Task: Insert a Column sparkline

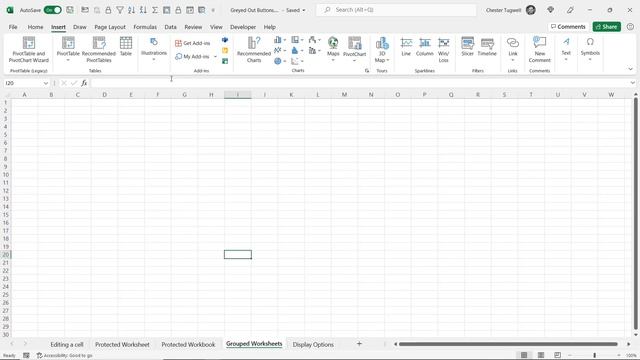Action: pos(424,47)
